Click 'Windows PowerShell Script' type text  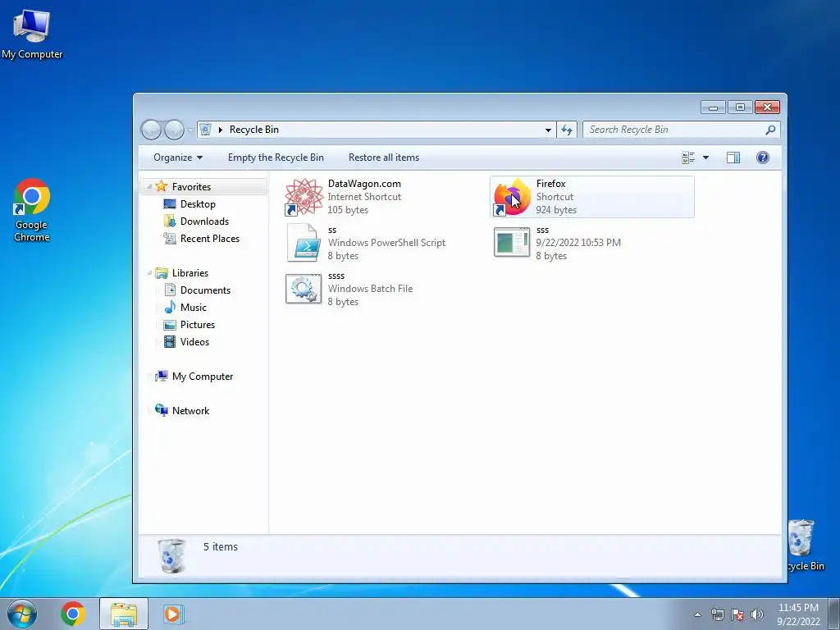[386, 243]
